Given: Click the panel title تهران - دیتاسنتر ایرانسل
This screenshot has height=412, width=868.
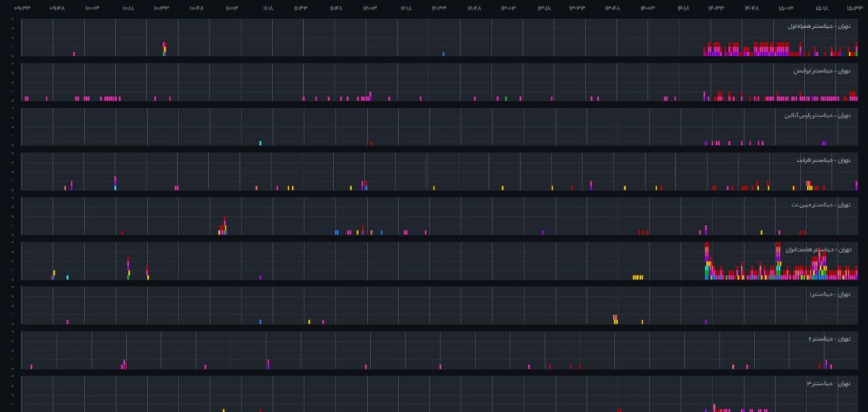Looking at the screenshot, I should tap(822, 71).
